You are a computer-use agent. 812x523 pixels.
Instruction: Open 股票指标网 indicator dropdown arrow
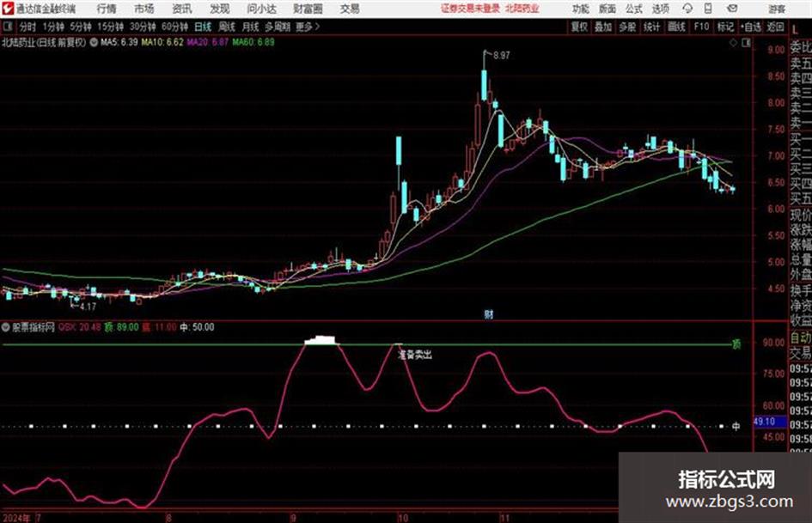(6, 327)
